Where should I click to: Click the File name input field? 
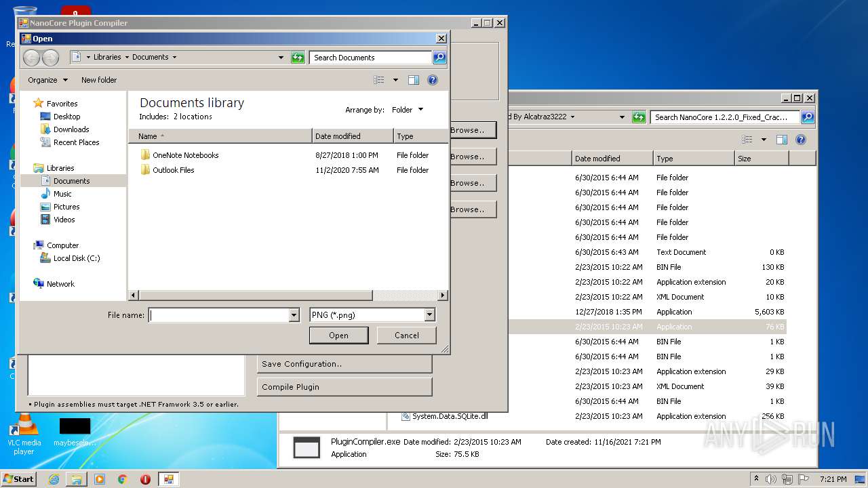pos(219,315)
